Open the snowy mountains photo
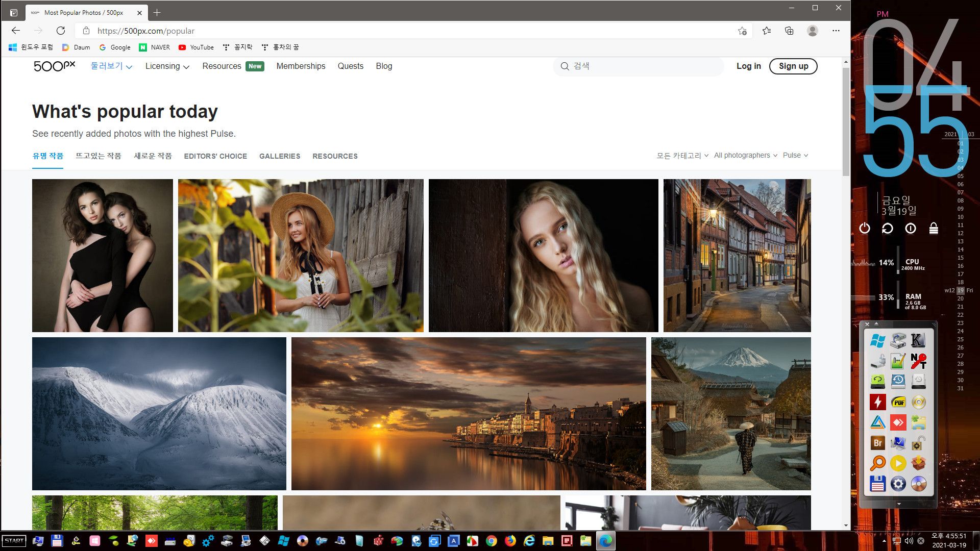Viewport: 980px width, 551px height. [159, 414]
